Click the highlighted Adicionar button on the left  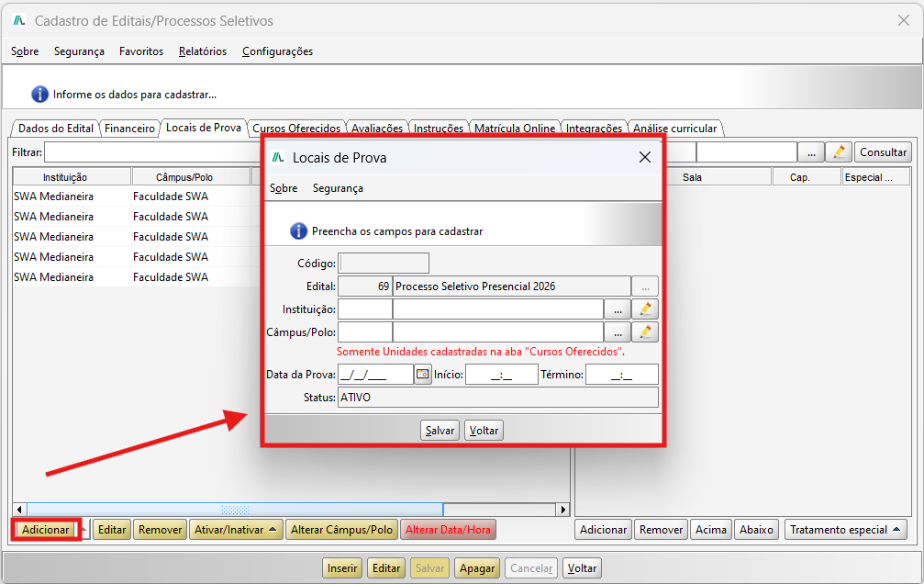click(x=45, y=530)
